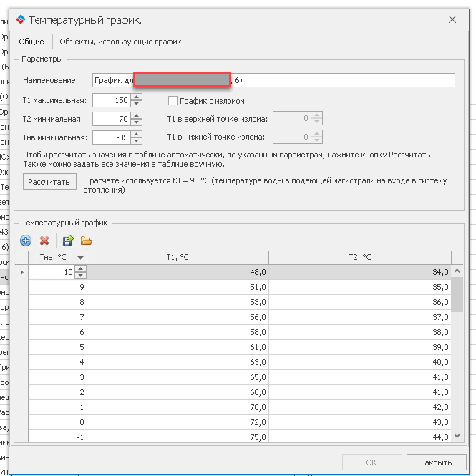
Task: Click the 'Закрыть' button
Action: 435,462
